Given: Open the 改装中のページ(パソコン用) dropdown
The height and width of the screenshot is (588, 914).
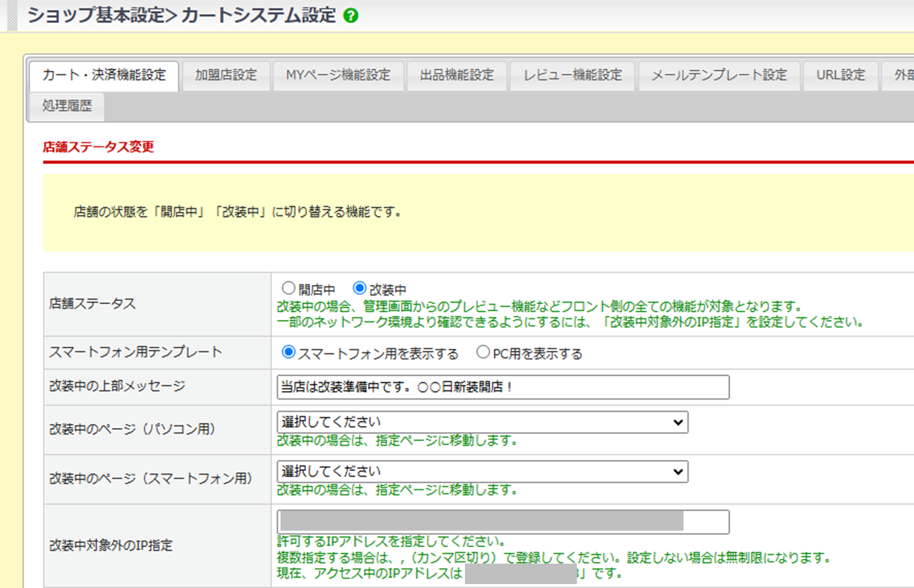Looking at the screenshot, I should [482, 422].
